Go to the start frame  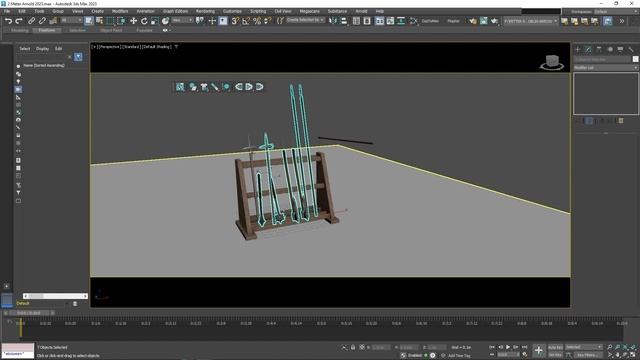(x=492, y=347)
